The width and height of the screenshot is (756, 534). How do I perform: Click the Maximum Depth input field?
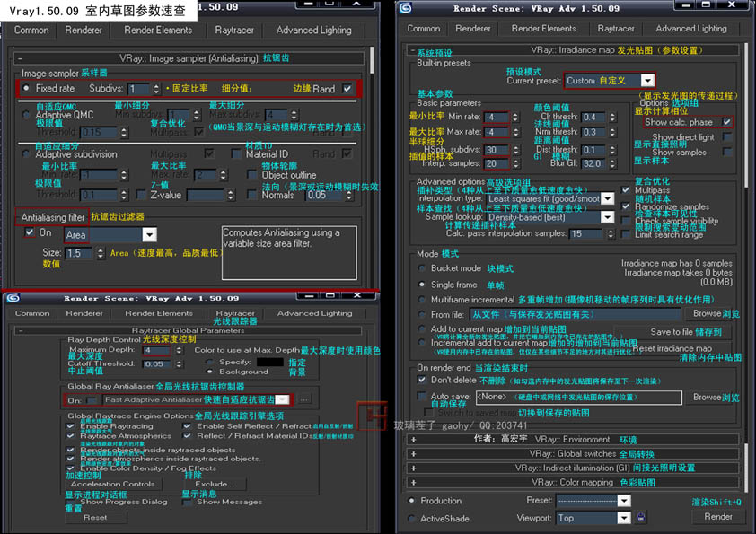(156, 350)
